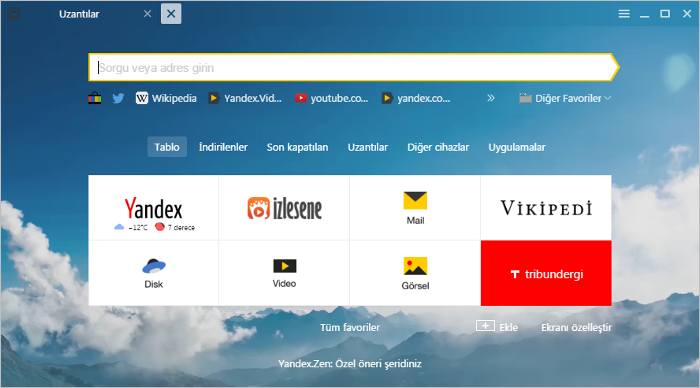The width and height of the screenshot is (700, 388).
Task: Open the Wikipedia bookmark
Action: pyautogui.click(x=166, y=98)
